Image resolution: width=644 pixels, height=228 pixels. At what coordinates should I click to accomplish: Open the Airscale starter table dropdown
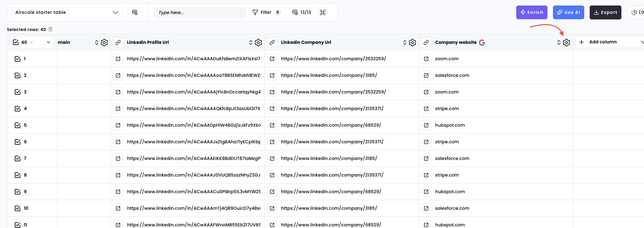67,12
